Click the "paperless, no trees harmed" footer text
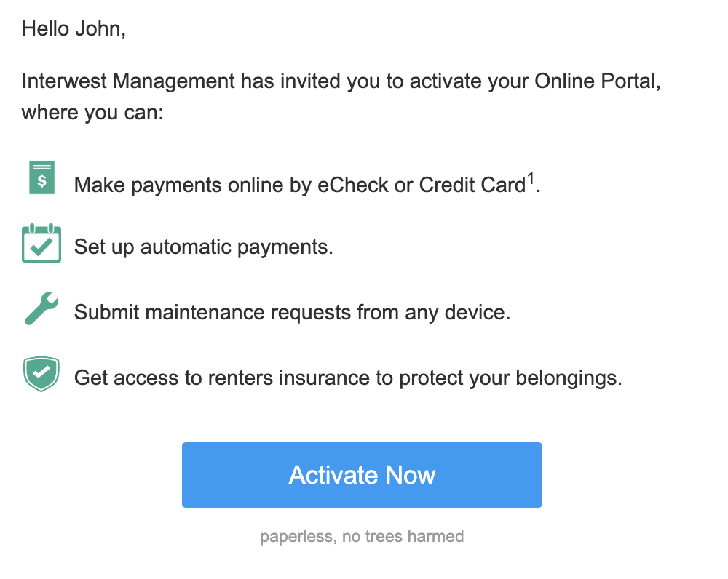728x579 pixels. [362, 537]
